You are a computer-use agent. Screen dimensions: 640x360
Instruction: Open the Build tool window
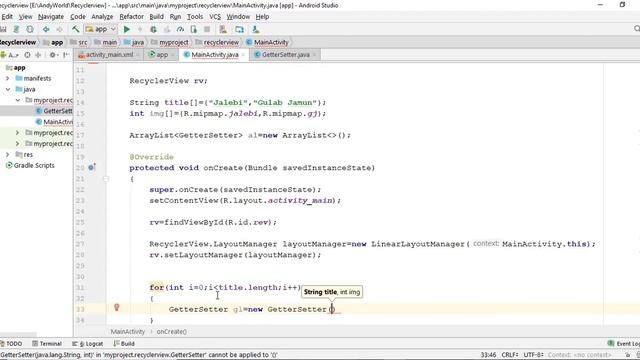click(x=124, y=344)
